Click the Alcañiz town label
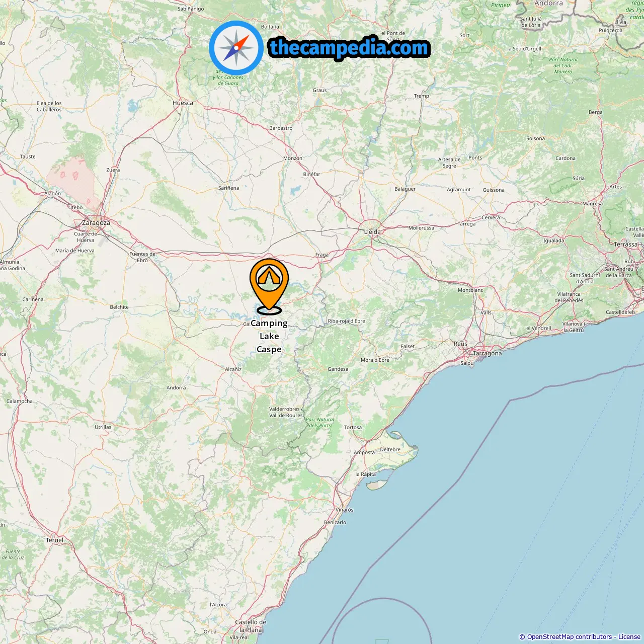Image resolution: width=644 pixels, height=644 pixels. coord(233,369)
